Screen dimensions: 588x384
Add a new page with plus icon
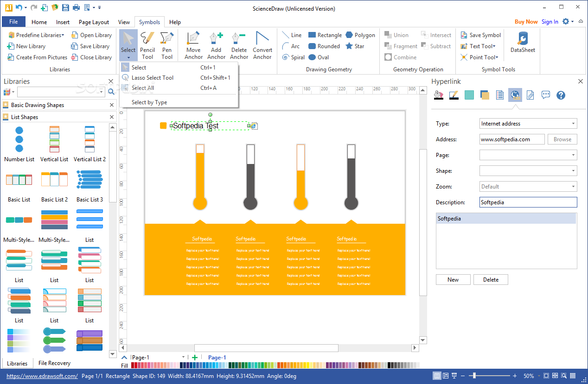[x=195, y=357]
